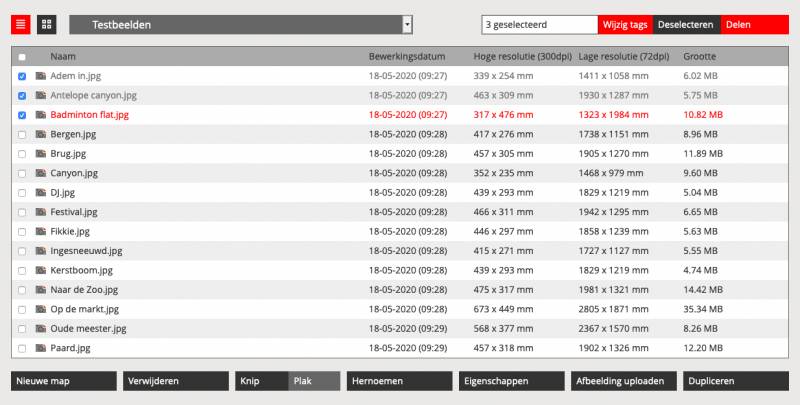Toggle the select-all checkbox in header

pos(22,57)
